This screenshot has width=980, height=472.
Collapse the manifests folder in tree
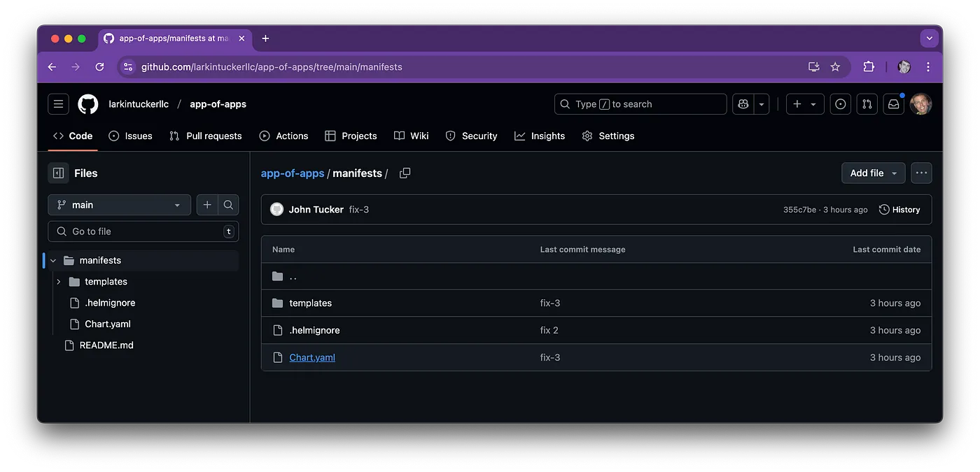tap(53, 261)
